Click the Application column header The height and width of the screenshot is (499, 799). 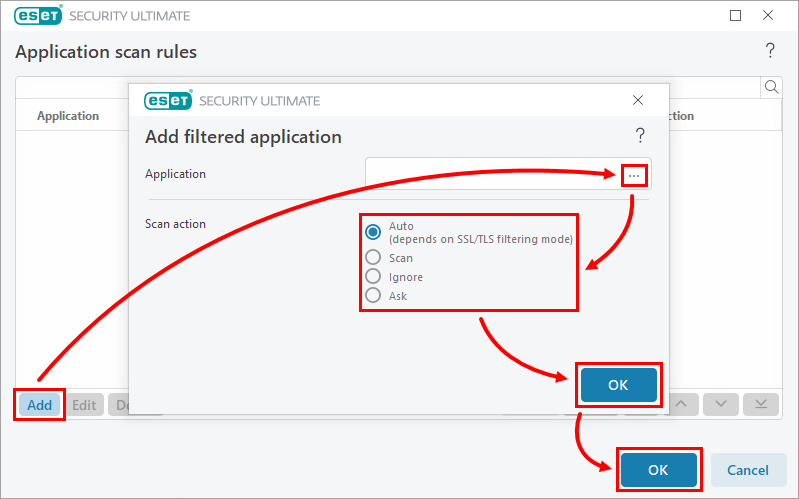[68, 116]
